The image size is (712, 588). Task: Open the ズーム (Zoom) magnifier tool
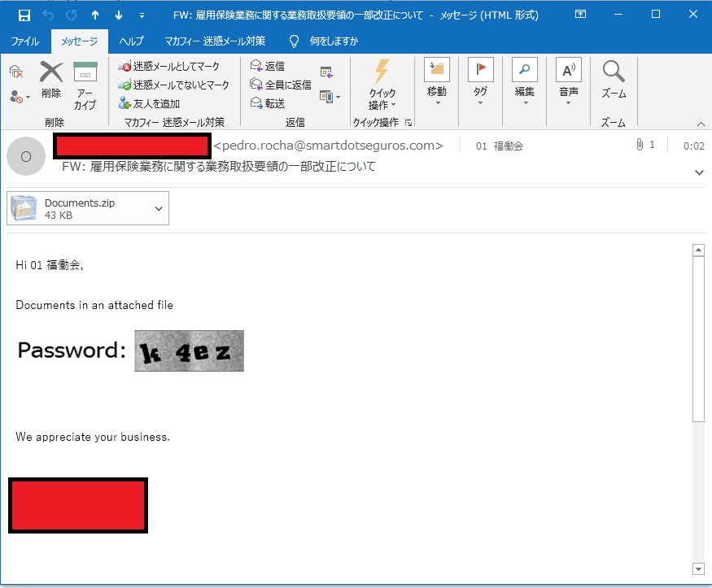[614, 80]
